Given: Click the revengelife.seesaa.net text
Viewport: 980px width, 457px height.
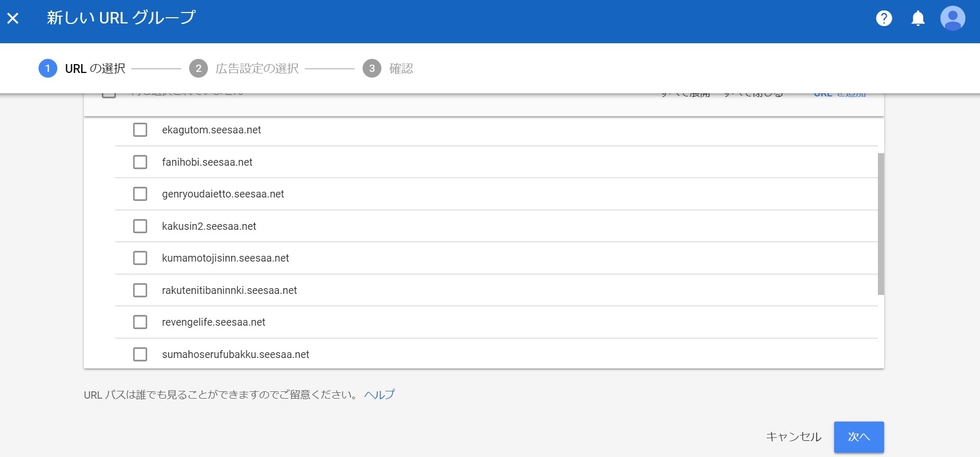Looking at the screenshot, I should [214, 322].
